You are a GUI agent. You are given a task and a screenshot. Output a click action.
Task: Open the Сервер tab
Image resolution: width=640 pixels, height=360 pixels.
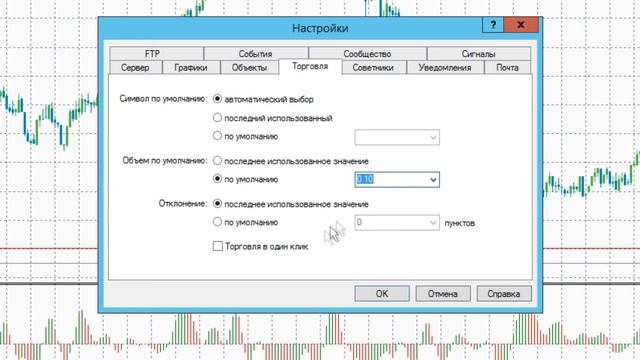136,67
